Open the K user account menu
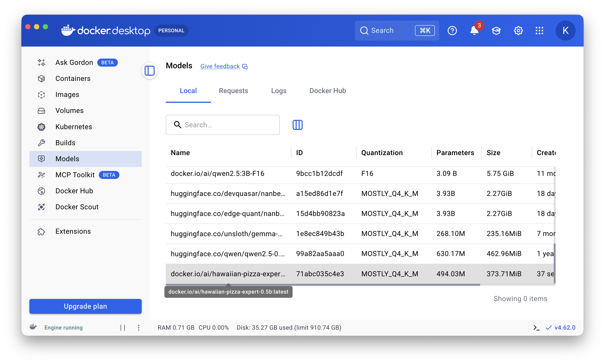This screenshot has width=605, height=364. point(565,31)
